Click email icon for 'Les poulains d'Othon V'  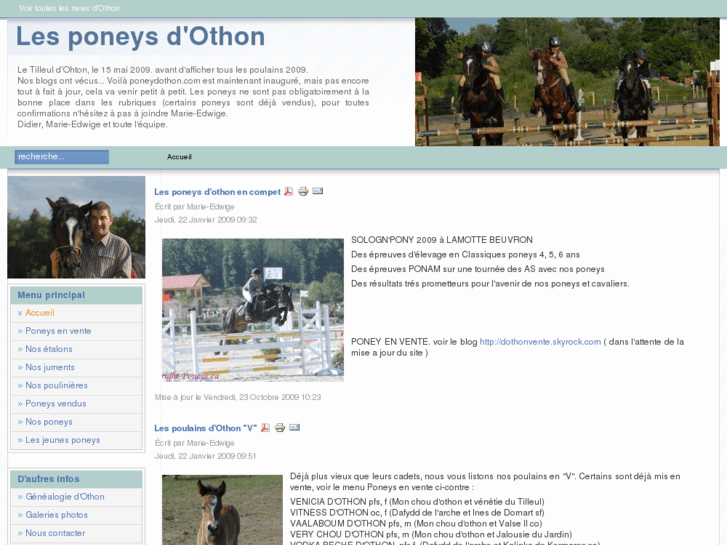tap(294, 427)
